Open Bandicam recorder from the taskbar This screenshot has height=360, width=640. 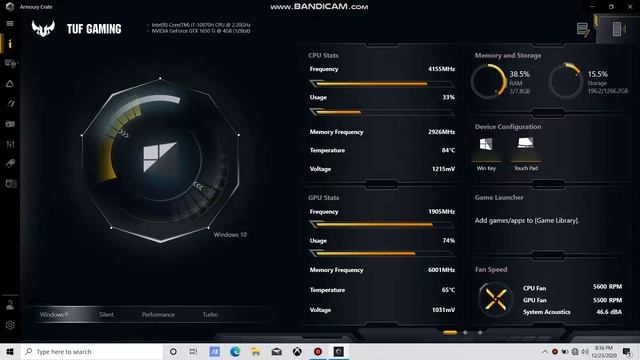[x=318, y=351]
